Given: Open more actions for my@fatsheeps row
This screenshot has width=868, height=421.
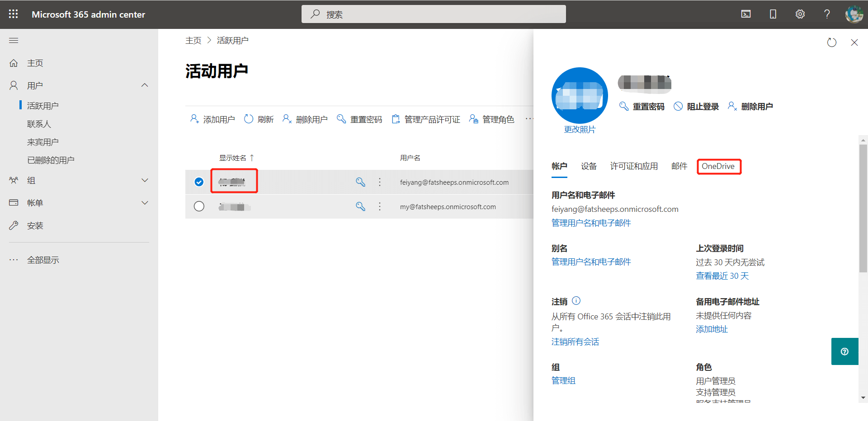Looking at the screenshot, I should pos(380,206).
